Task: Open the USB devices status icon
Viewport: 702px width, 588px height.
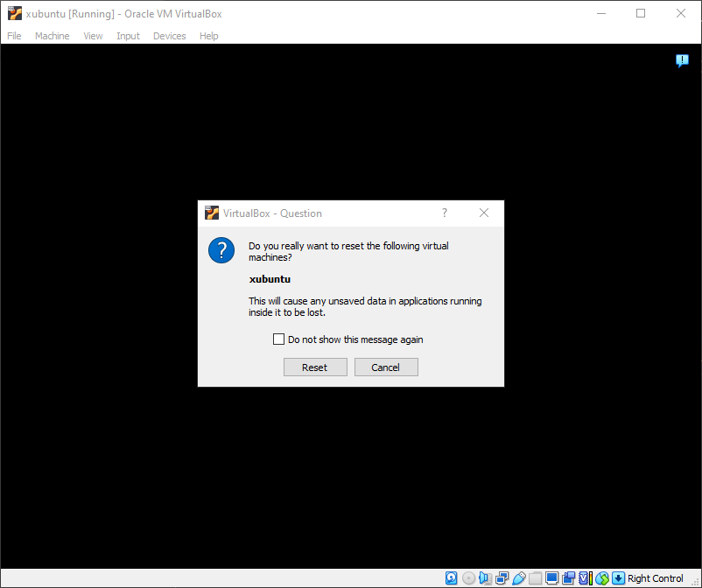Action: 518,578
